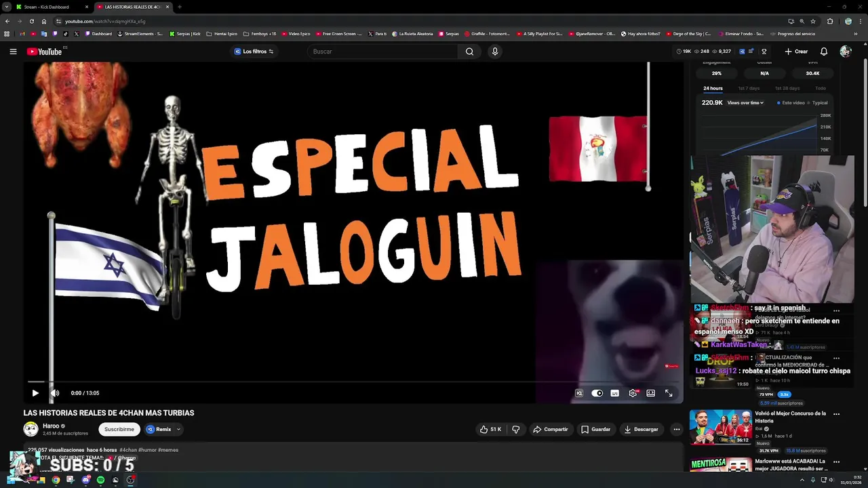Open the account avatar menu
The height and width of the screenshot is (488, 868).
(845, 52)
